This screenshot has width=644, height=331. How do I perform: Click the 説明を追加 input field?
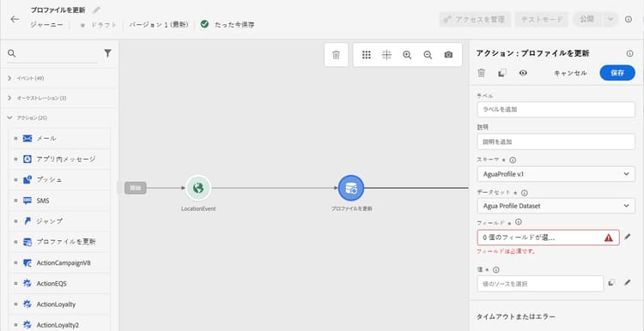[x=556, y=141]
